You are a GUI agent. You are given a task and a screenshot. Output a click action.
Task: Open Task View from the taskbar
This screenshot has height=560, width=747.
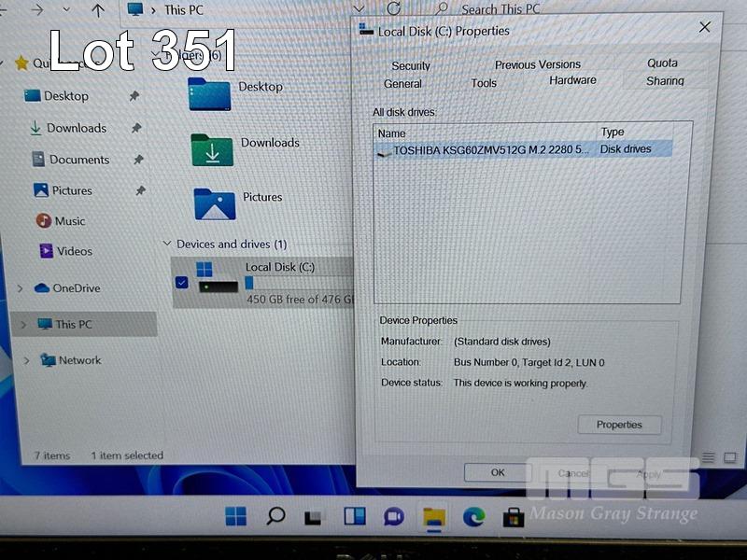[x=315, y=517]
